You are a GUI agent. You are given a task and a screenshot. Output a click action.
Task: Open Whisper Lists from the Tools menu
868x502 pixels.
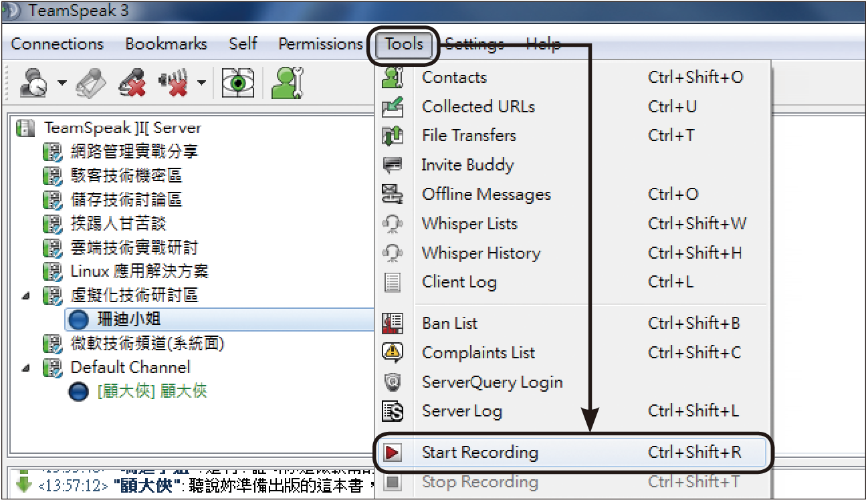pyautogui.click(x=574, y=224)
